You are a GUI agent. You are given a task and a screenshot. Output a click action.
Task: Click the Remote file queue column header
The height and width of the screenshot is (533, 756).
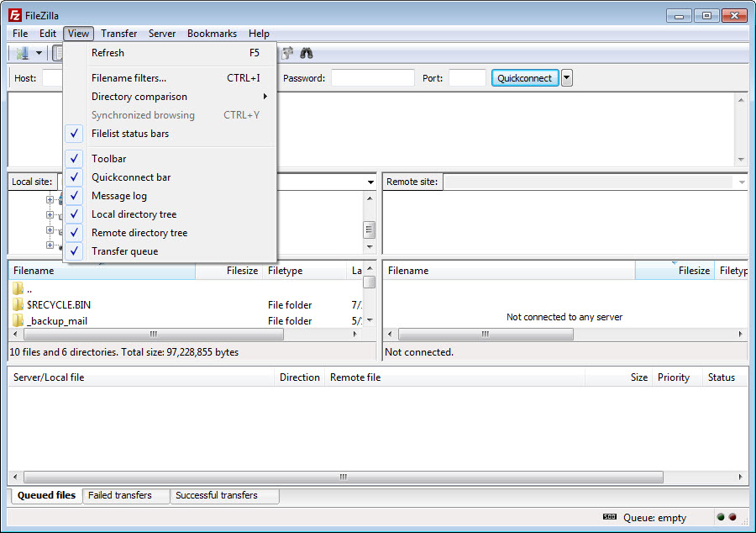(454, 377)
